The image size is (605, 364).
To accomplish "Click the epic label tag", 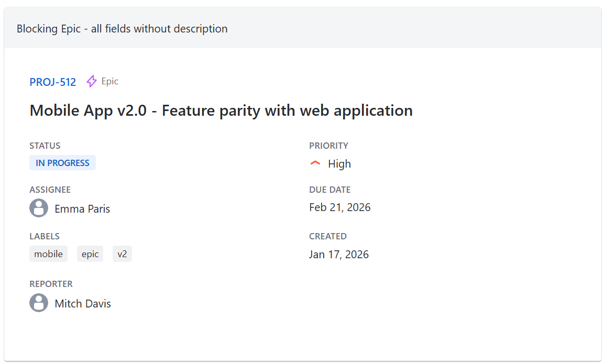I will (x=90, y=254).
